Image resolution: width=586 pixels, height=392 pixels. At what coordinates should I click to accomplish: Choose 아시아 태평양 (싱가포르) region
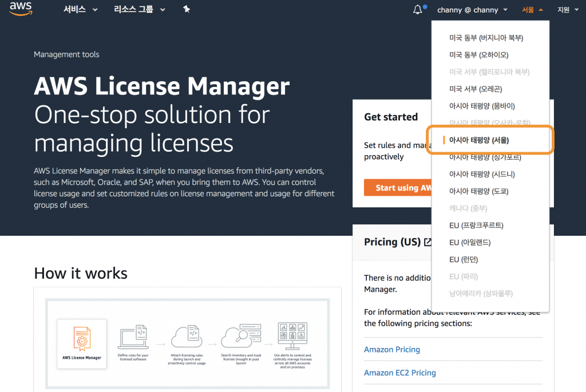(485, 158)
